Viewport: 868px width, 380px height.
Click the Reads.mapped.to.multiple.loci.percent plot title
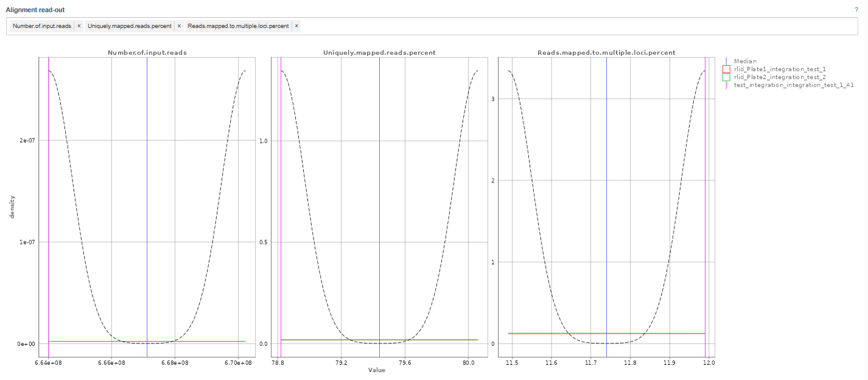click(x=606, y=53)
